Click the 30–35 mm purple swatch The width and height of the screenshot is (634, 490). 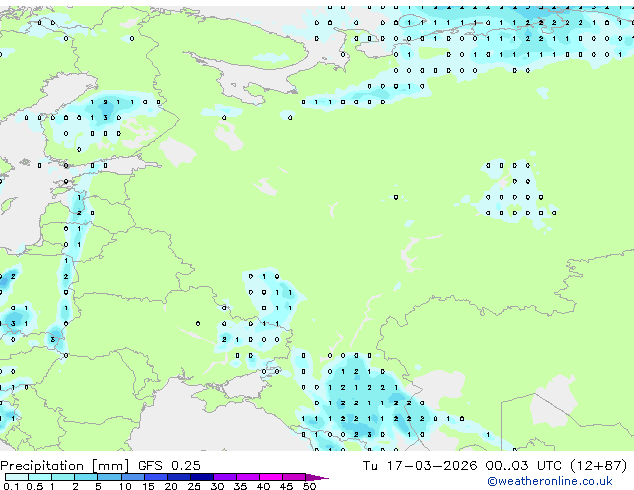[x=224, y=477]
